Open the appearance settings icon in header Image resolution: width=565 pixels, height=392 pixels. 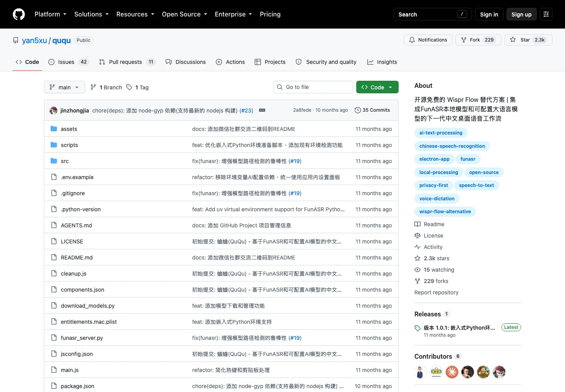pyautogui.click(x=546, y=14)
